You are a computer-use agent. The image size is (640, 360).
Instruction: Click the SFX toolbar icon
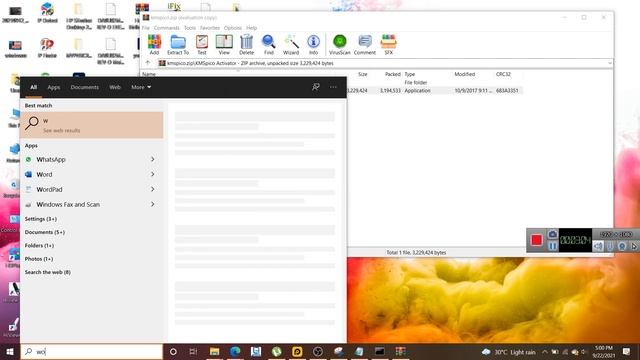[389, 44]
